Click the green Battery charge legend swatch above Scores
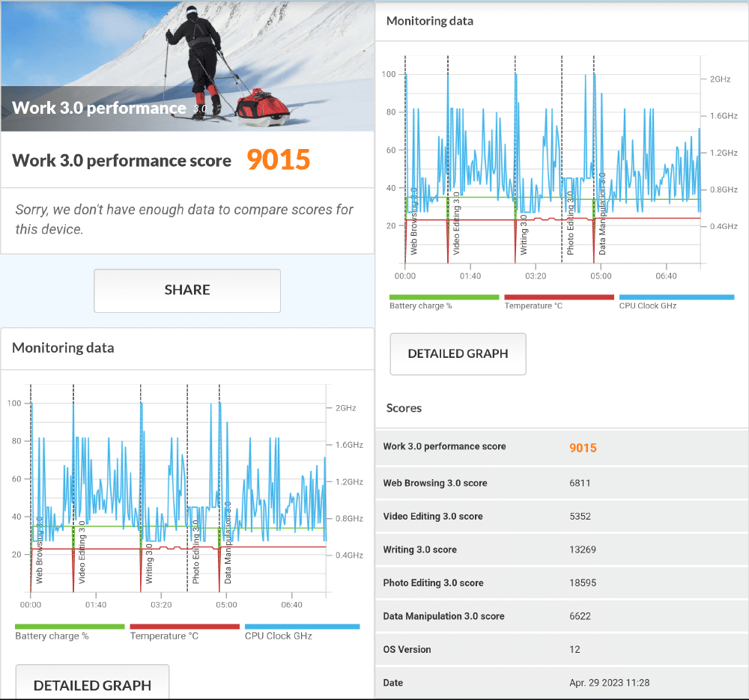 click(444, 297)
